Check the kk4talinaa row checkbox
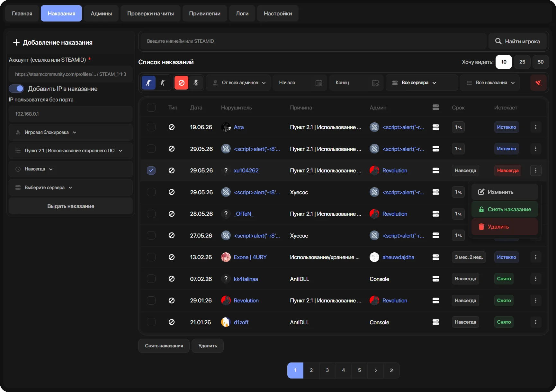The width and height of the screenshot is (556, 392). pyautogui.click(x=151, y=279)
